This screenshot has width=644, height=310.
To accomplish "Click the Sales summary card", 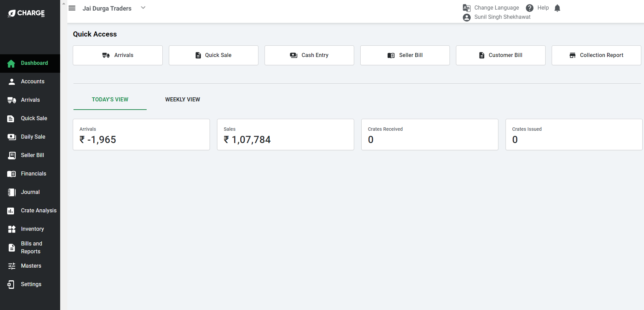I will click(x=285, y=135).
